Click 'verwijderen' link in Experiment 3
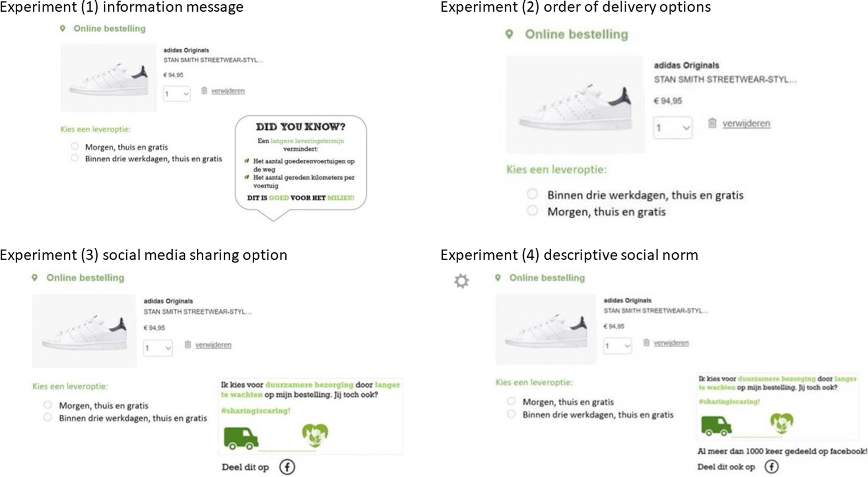The height and width of the screenshot is (477, 868). 213,345
